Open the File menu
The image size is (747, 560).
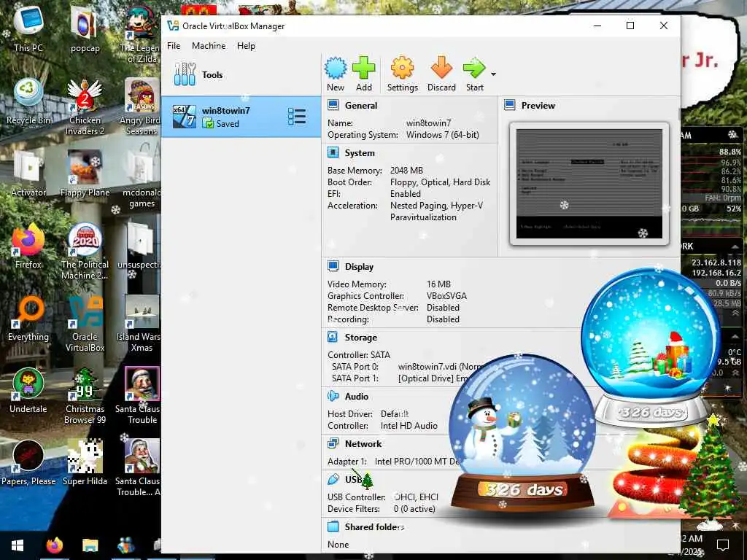(174, 46)
